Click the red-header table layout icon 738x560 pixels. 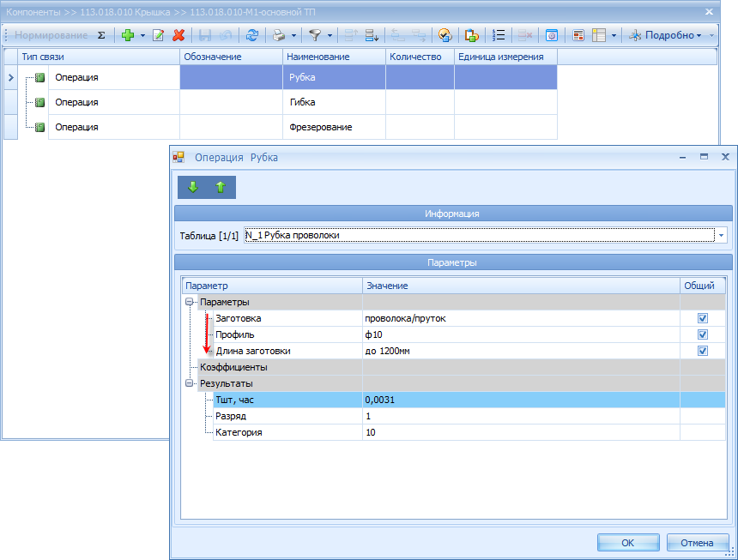578,35
